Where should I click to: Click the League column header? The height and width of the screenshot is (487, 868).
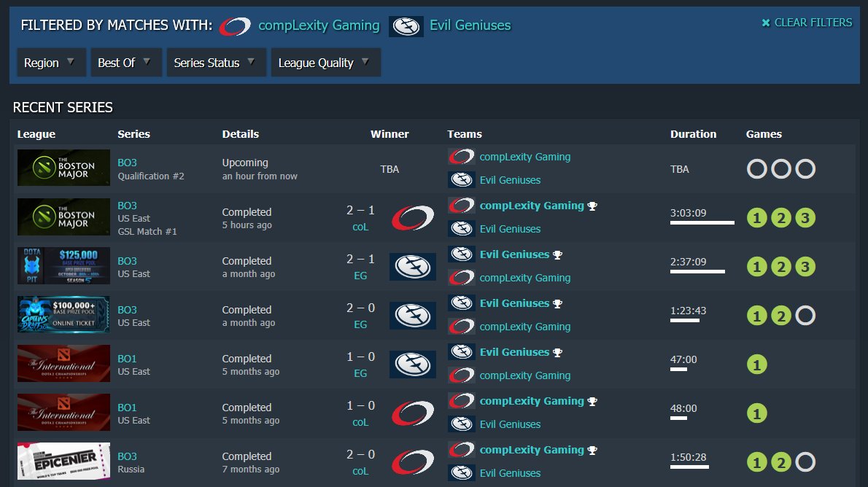pyautogui.click(x=36, y=134)
